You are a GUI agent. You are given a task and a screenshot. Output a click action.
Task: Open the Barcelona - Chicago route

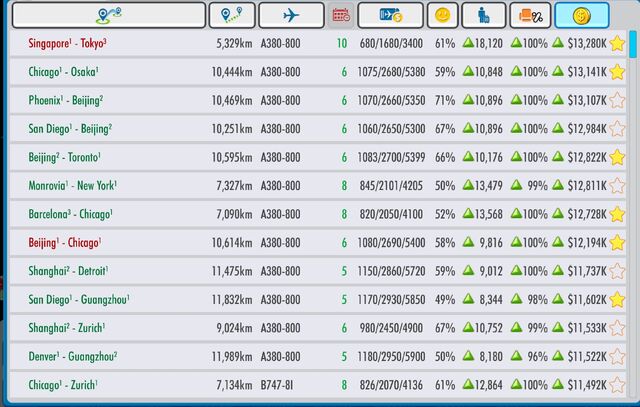pyautogui.click(x=318, y=214)
